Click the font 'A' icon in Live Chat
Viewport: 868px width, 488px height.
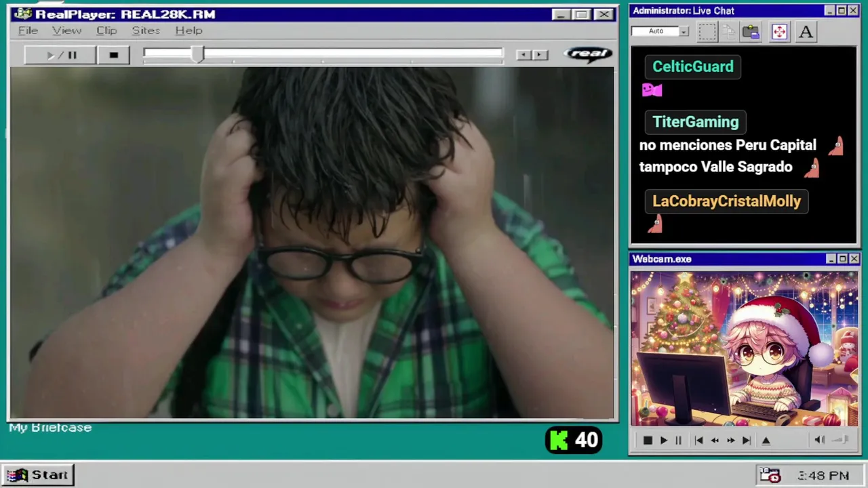pos(806,32)
